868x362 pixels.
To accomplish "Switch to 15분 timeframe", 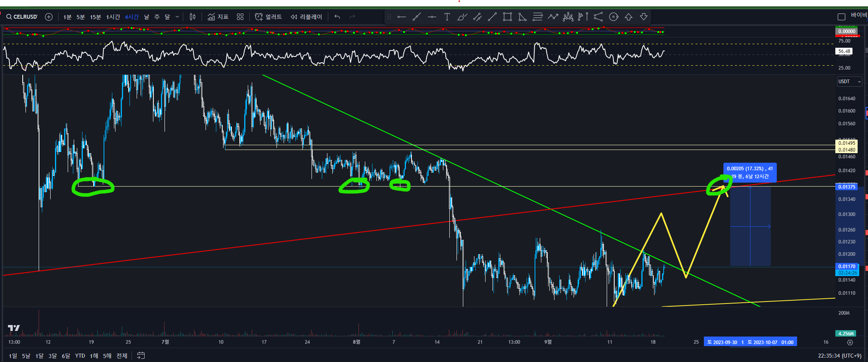I will (96, 17).
